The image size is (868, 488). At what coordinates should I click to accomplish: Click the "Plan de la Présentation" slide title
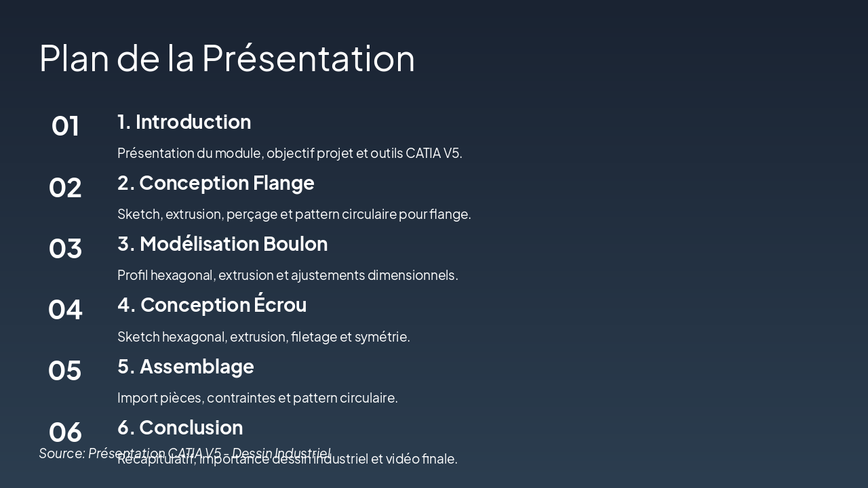pos(226,58)
